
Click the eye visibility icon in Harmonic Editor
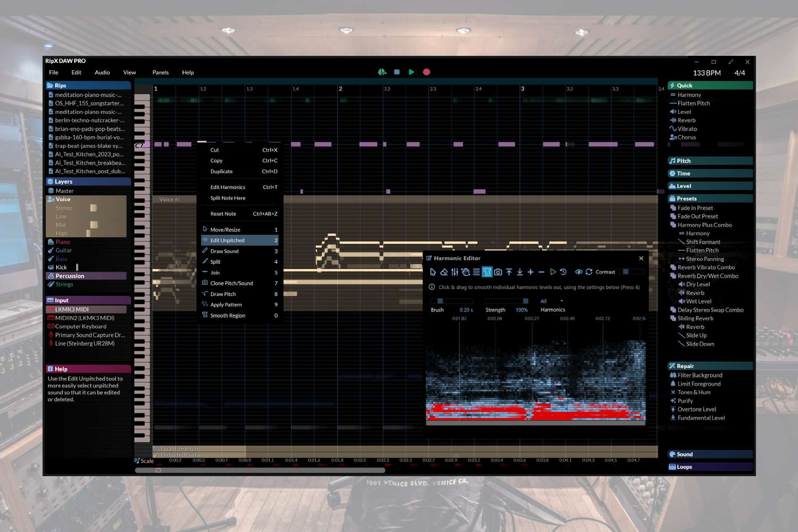pos(579,272)
